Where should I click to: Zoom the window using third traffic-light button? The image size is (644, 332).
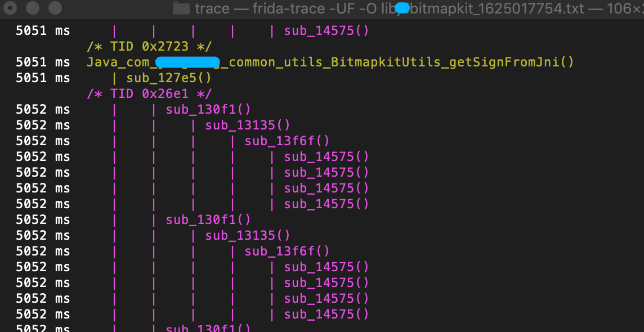55,7
